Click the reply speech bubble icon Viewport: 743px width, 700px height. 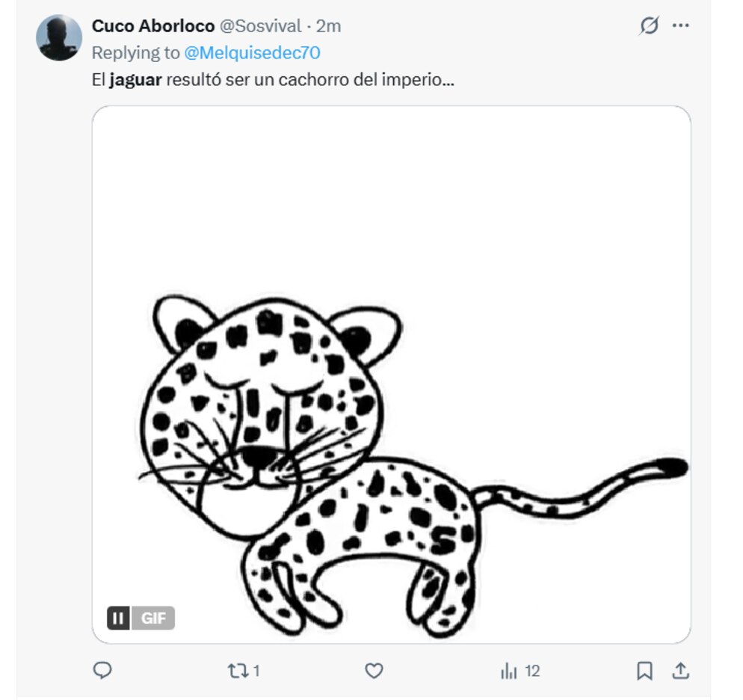click(x=102, y=671)
